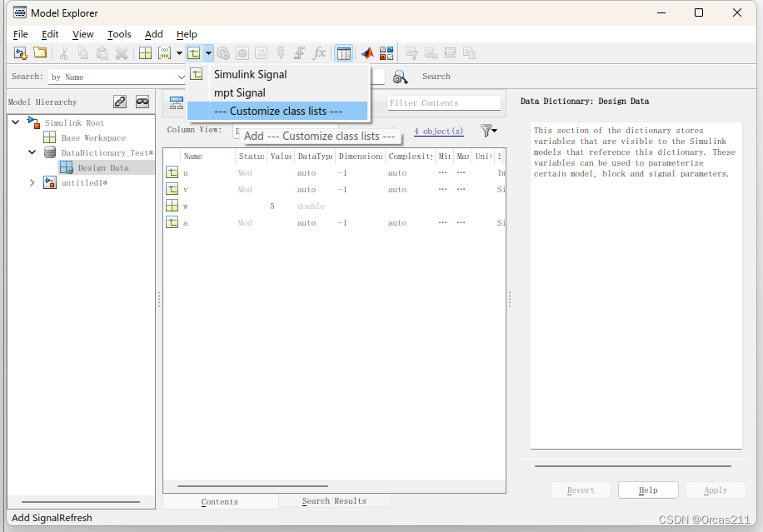Select the variable row named w
Image resolution: width=763 pixels, height=532 pixels.
335,206
